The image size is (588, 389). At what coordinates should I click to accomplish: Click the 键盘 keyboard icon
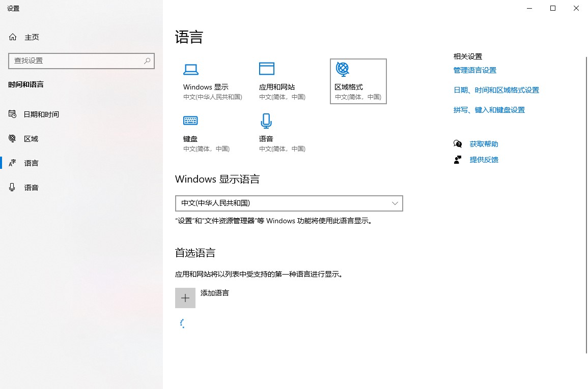pyautogui.click(x=190, y=121)
